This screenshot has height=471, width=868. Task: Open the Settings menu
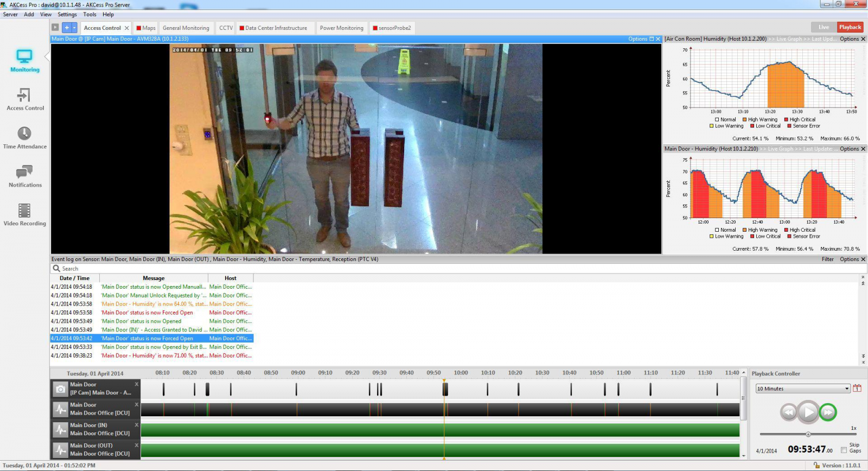(67, 15)
